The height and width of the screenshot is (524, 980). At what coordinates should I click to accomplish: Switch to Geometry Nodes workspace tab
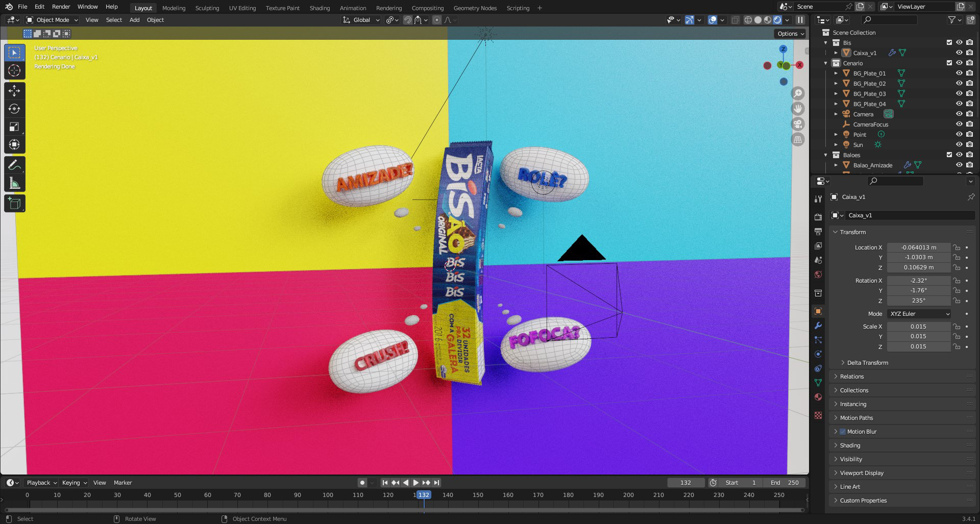click(475, 8)
